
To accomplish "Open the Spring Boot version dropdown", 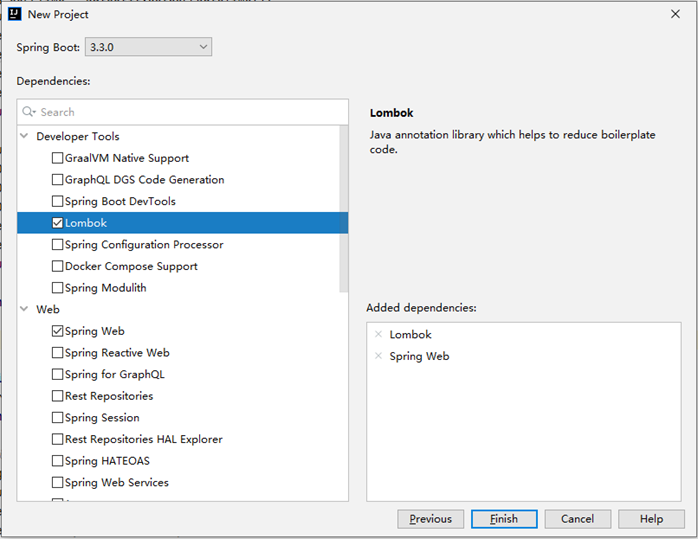I will point(148,47).
